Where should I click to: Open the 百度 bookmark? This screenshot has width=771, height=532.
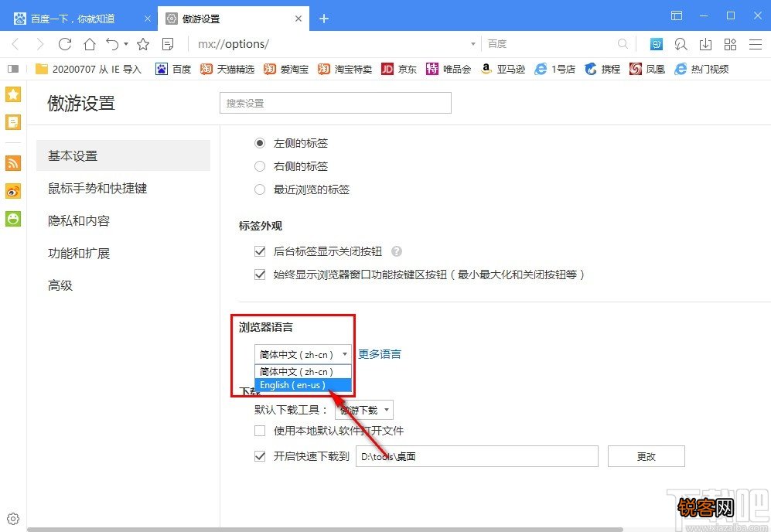(x=173, y=69)
